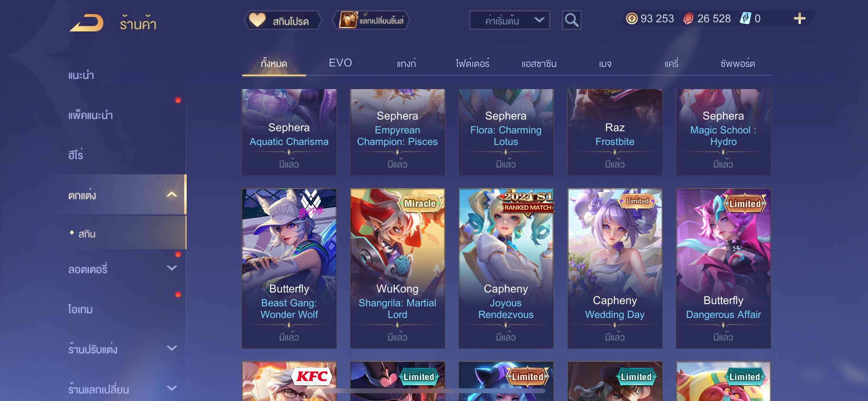
Task: Open the ค่าเริ่มต้น sort dropdown
Action: pyautogui.click(x=510, y=20)
